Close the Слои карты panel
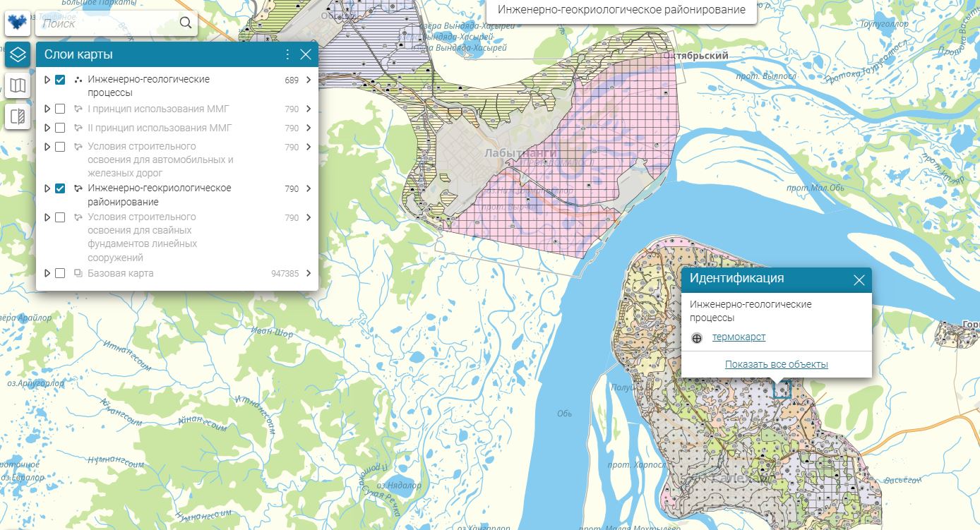Viewport: 980px width, 530px height. 306,54
